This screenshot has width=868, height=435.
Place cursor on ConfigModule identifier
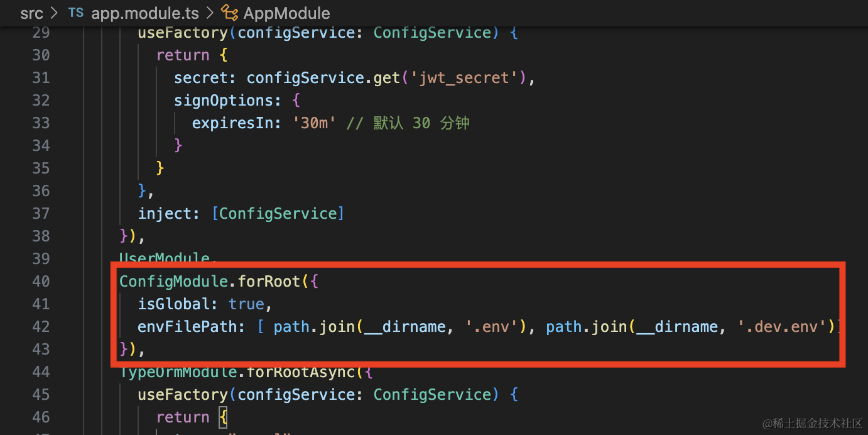(x=173, y=282)
